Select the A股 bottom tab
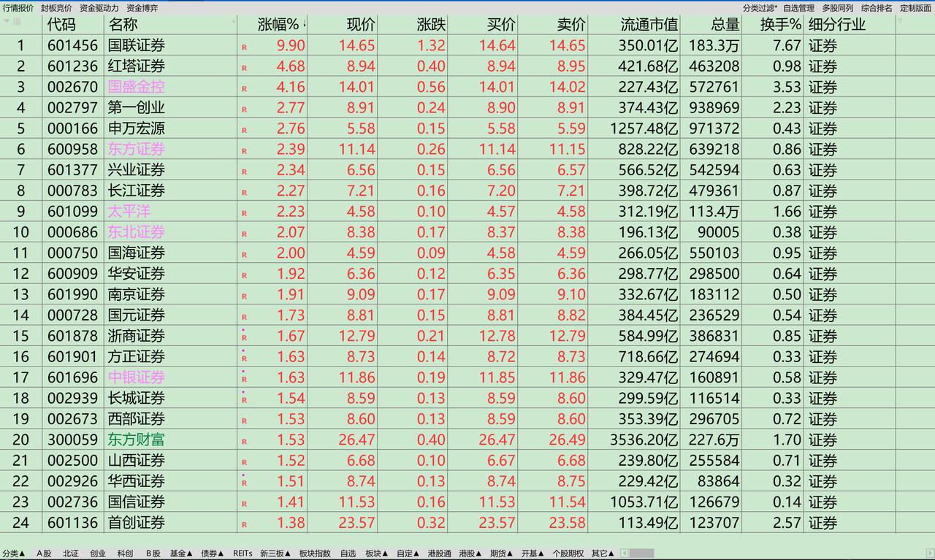 pyautogui.click(x=45, y=553)
